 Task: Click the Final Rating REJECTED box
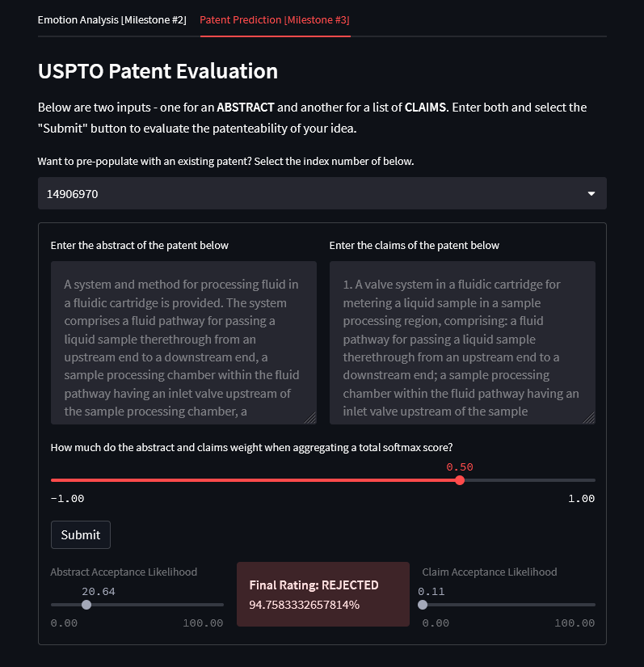pyautogui.click(x=322, y=594)
